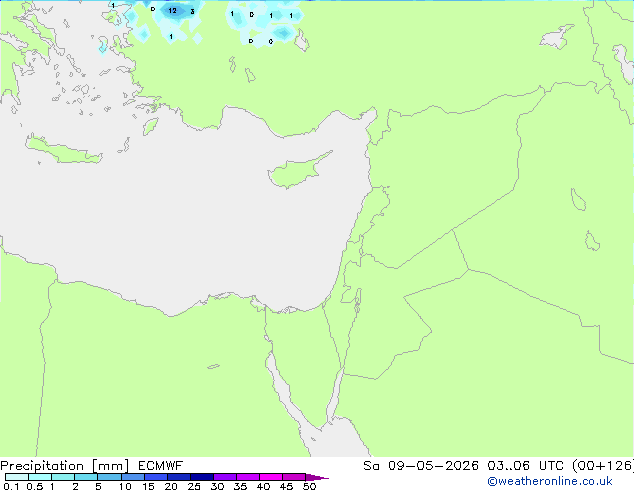Click the "03..06 UTC" time range
Screen dimensions: 634x490
pyautogui.click(x=526, y=466)
